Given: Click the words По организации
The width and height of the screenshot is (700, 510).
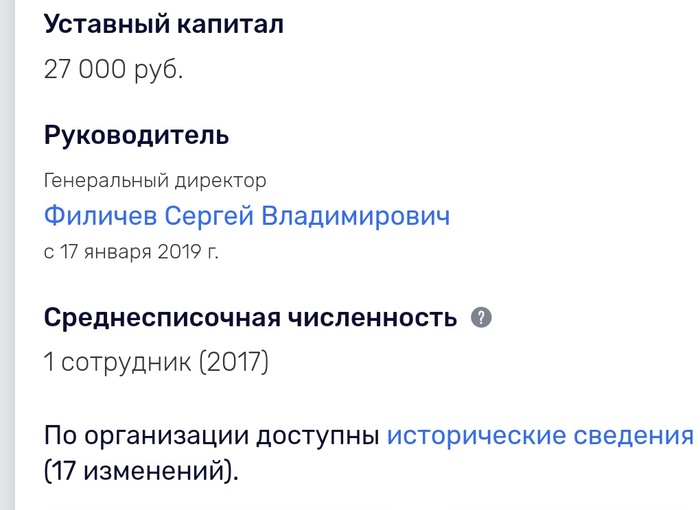Looking at the screenshot, I should pyautogui.click(x=143, y=437).
